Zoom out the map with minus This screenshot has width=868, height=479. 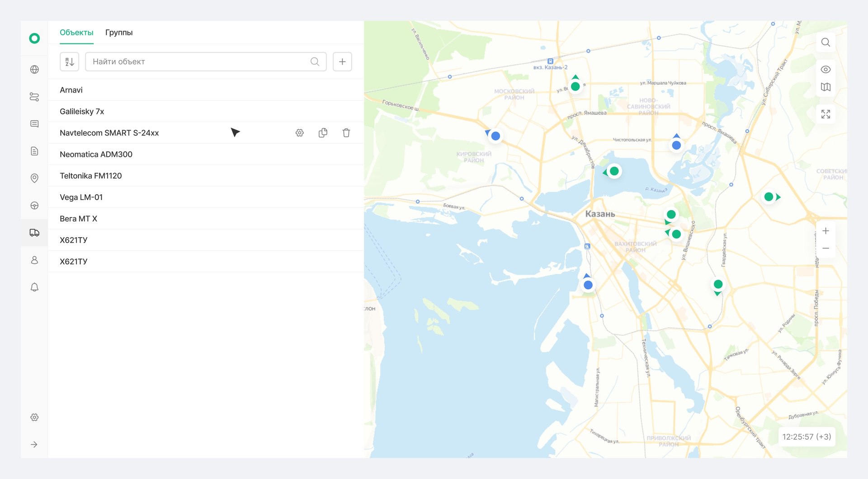826,248
